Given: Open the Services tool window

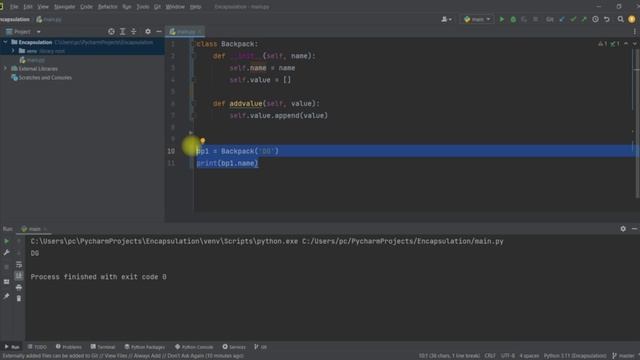Looking at the screenshot, I should point(234,347).
